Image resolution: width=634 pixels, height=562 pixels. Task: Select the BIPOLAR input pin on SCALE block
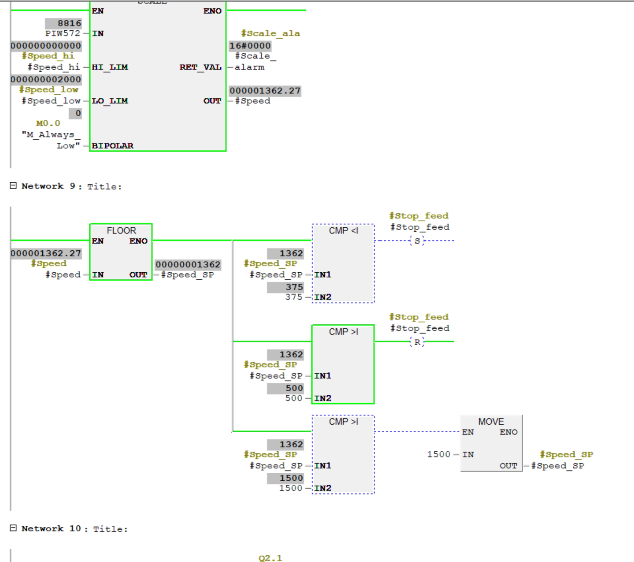(113, 146)
